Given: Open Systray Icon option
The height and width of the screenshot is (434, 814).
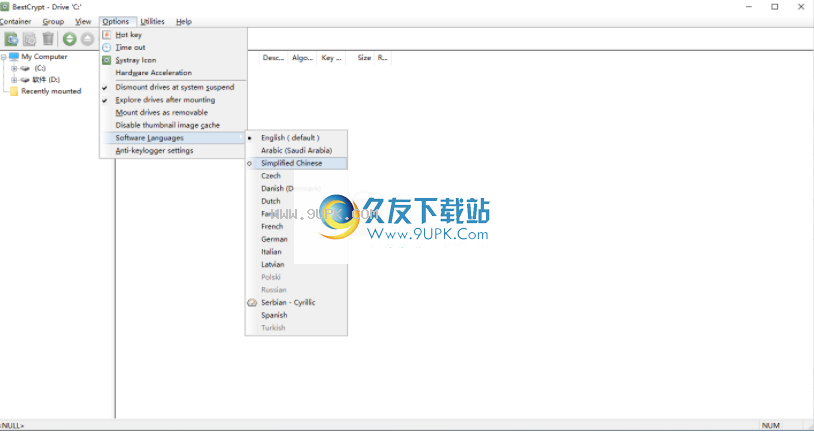Looking at the screenshot, I should click(x=173, y=60).
